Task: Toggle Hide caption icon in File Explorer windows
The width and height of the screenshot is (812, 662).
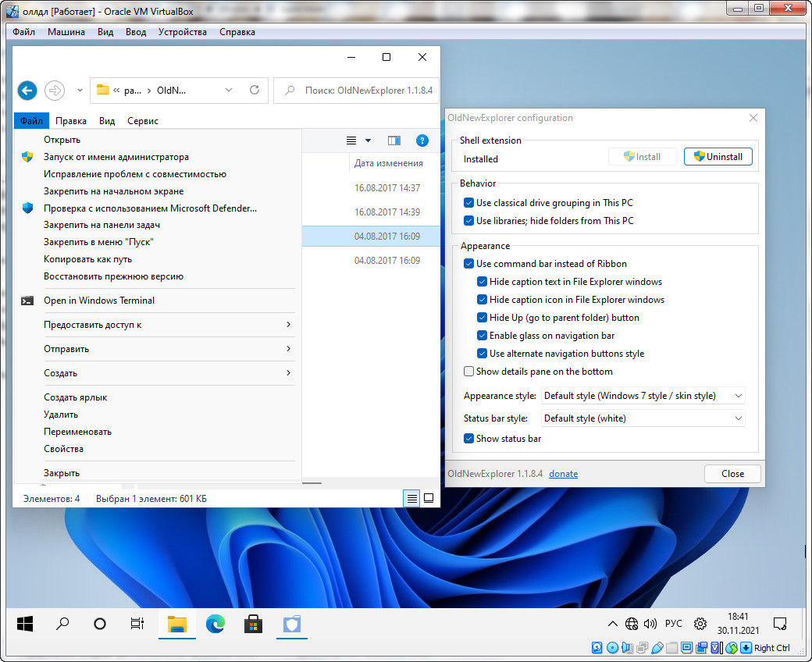Action: pyautogui.click(x=483, y=300)
